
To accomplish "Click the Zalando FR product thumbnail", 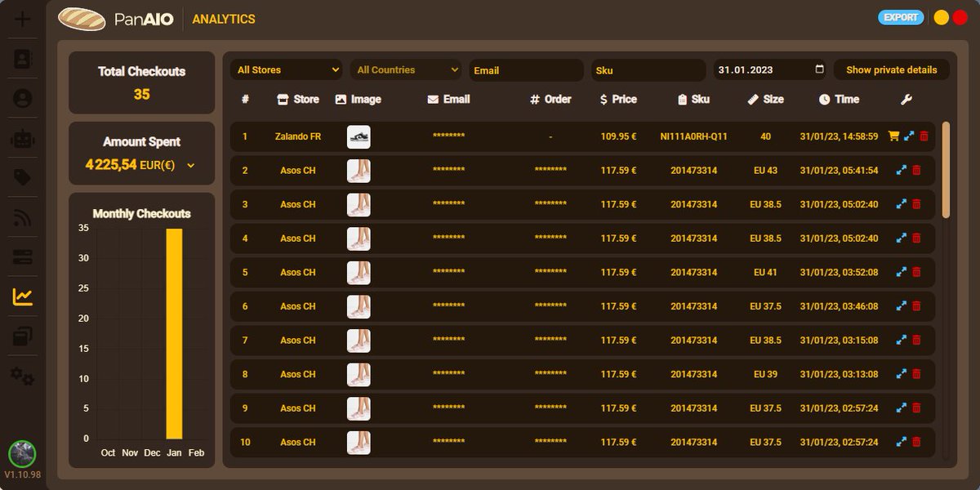I will tap(359, 136).
